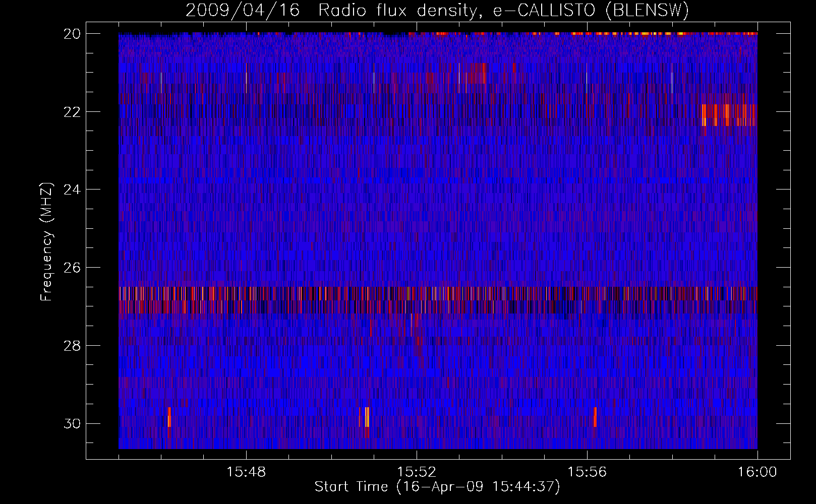
Task: Click the "Start Time (16-Apr-09 15:44:37)" axis label
Action: click(437, 487)
